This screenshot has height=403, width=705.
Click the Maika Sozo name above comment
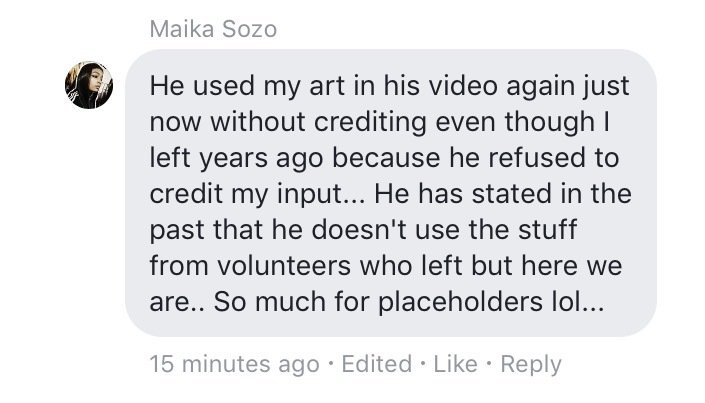click(x=213, y=30)
